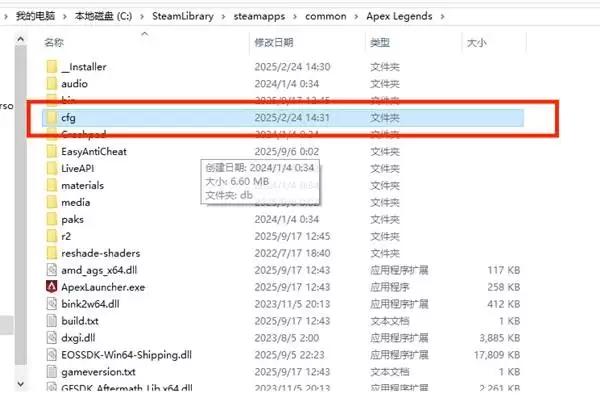Image resolution: width=600 pixels, height=393 pixels.
Task: Expand the chevron after Apex Legends breadcrumb
Action: click(442, 16)
